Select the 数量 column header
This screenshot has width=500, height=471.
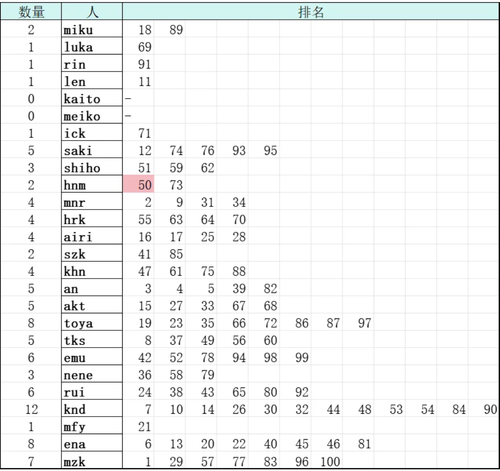point(31,12)
